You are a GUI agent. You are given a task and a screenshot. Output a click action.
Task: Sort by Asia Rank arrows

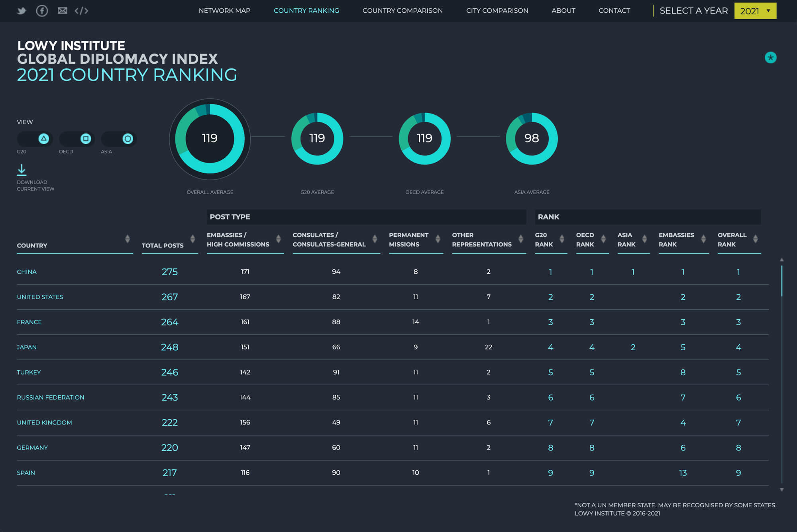[645, 239]
